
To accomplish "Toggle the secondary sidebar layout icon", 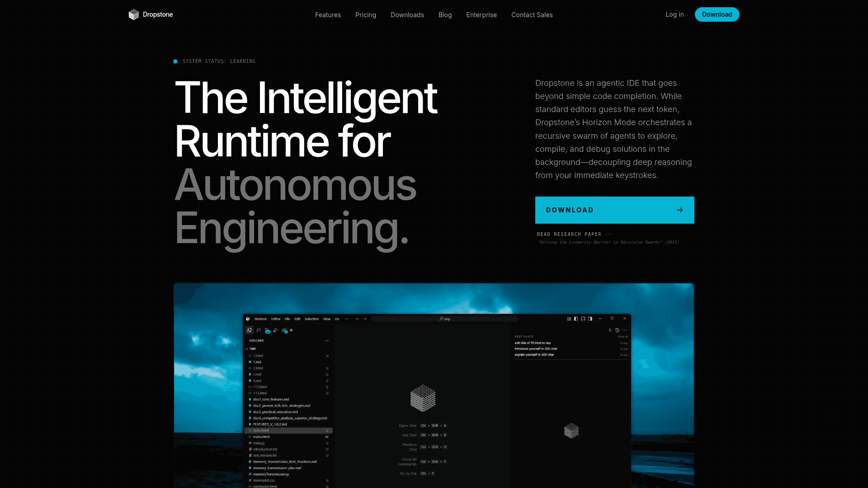I will point(590,319).
